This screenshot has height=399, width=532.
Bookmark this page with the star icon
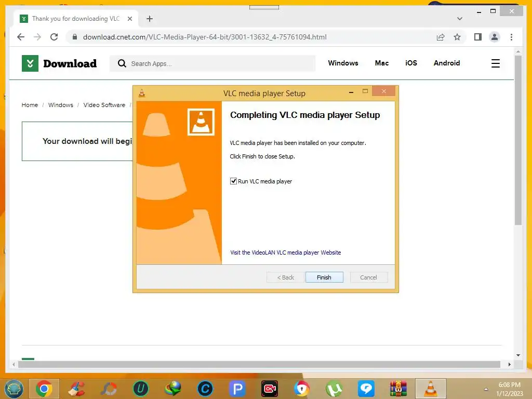[x=457, y=37]
